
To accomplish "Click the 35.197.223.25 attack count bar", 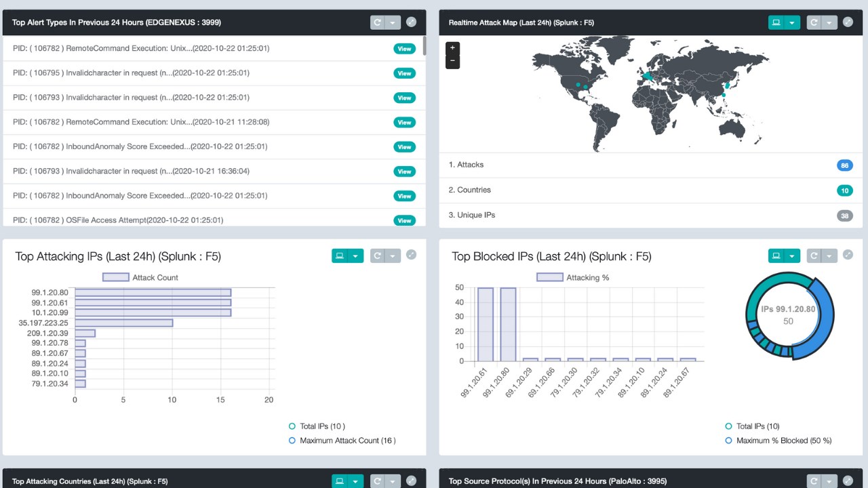I will click(123, 323).
